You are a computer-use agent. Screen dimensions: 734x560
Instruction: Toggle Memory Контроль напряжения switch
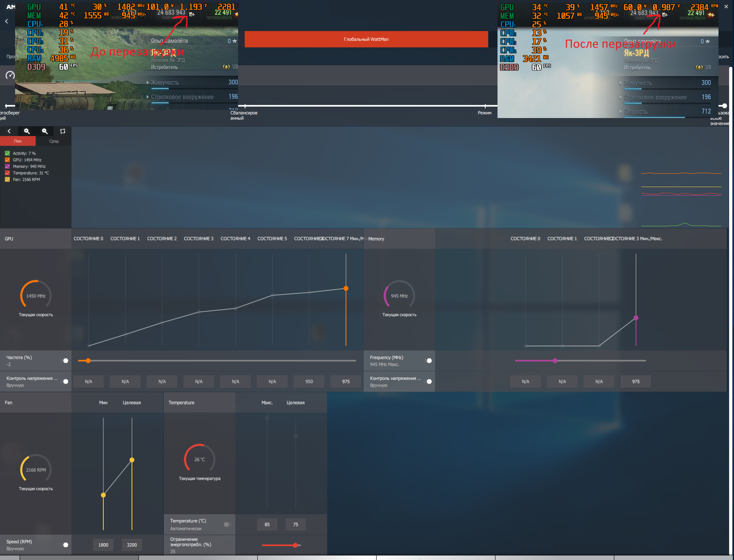pos(428,382)
